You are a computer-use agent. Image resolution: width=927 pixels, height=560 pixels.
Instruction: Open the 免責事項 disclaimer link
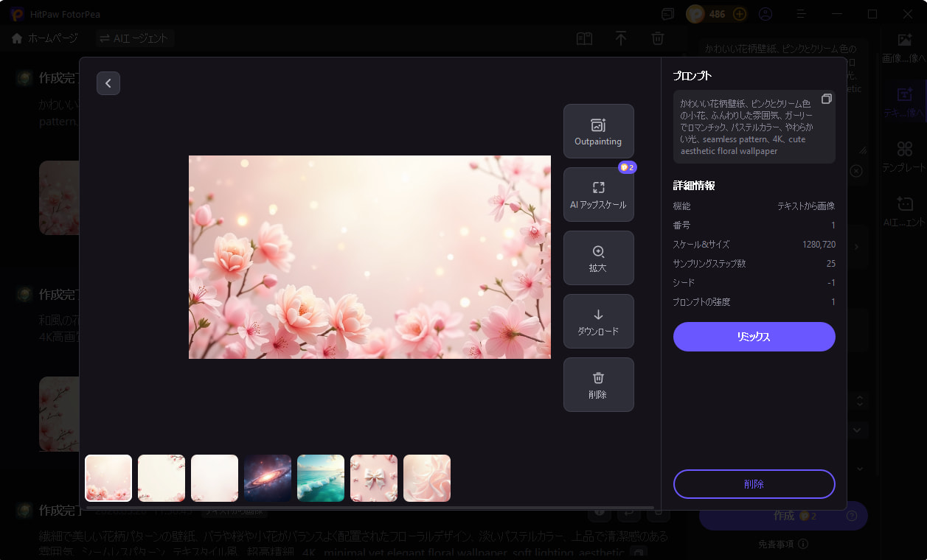pos(776,544)
